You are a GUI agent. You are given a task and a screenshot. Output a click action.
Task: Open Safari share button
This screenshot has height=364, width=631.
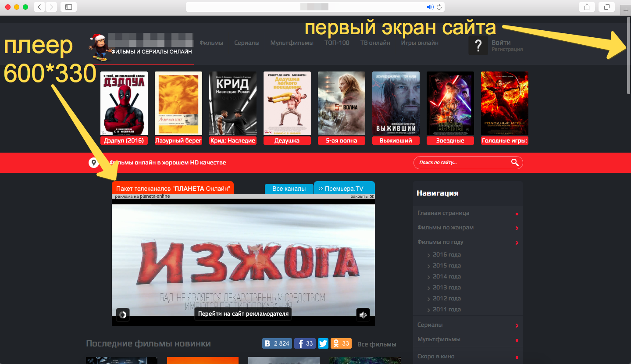[587, 7]
